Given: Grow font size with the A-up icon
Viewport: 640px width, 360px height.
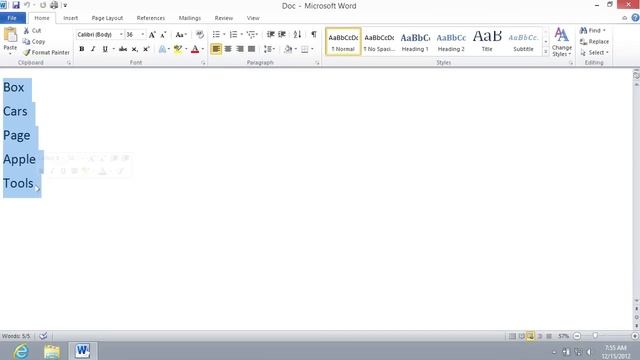Looking at the screenshot, I should coord(152,35).
